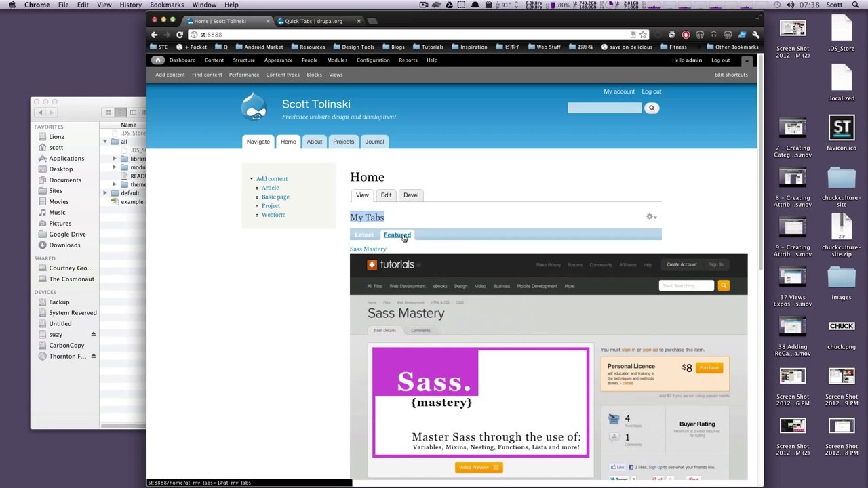Click the Find content shortcut

[207, 75]
